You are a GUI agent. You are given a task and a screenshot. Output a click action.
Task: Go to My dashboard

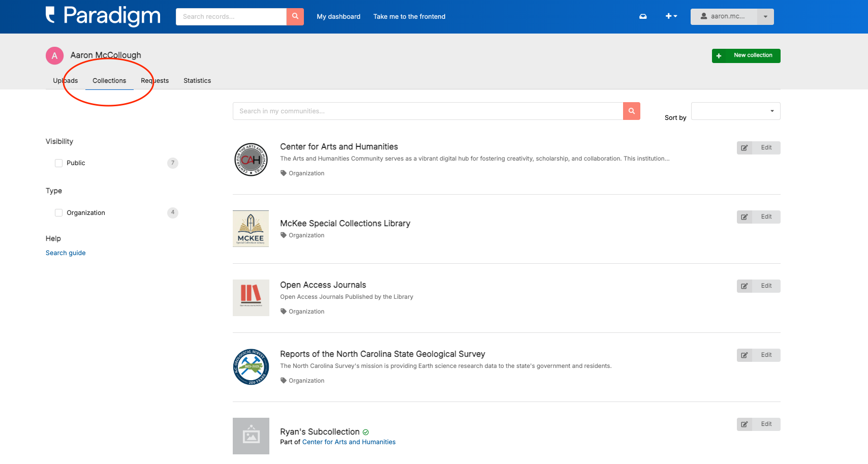point(338,17)
